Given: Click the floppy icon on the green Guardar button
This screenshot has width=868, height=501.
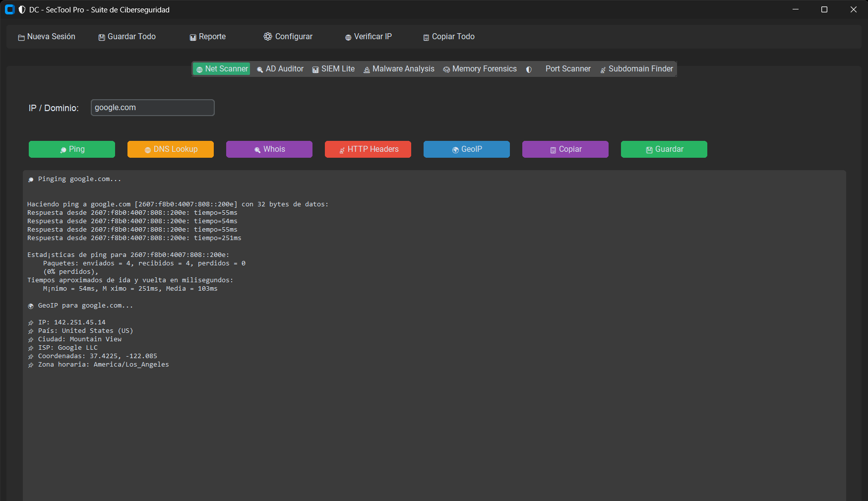Looking at the screenshot, I should click(x=649, y=150).
